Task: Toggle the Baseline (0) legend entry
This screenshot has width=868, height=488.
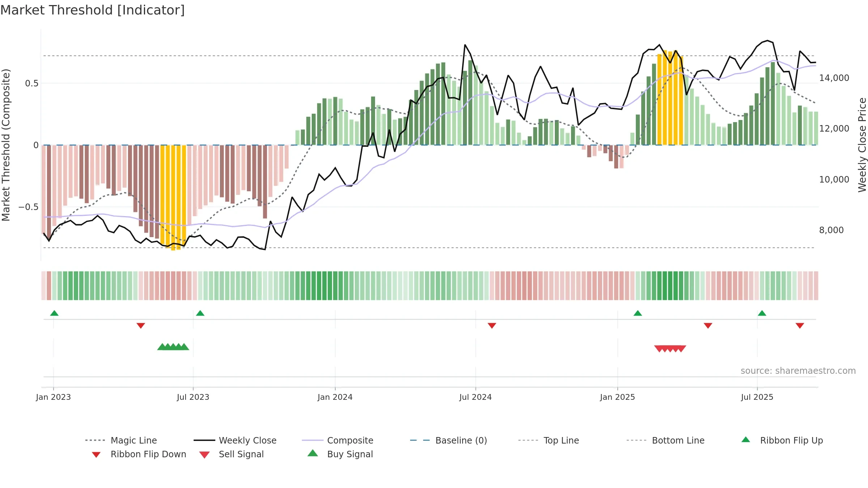Action: pos(448,440)
